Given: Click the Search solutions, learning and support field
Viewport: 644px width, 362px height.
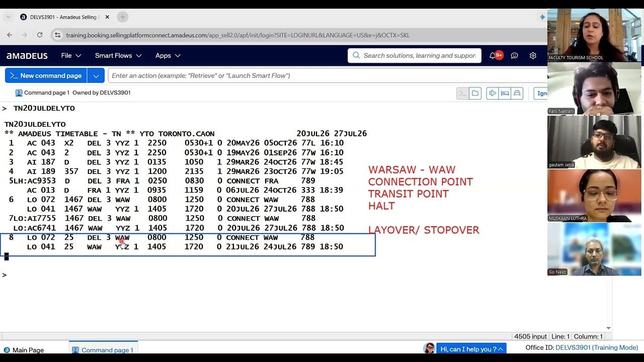Looking at the screenshot, I should click(415, 56).
